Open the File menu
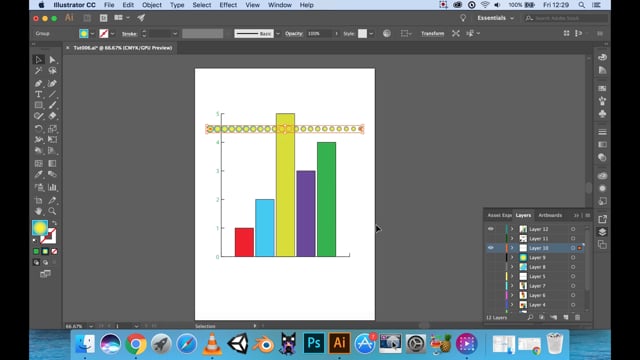Screen dimensions: 640x360 (x=109, y=5)
